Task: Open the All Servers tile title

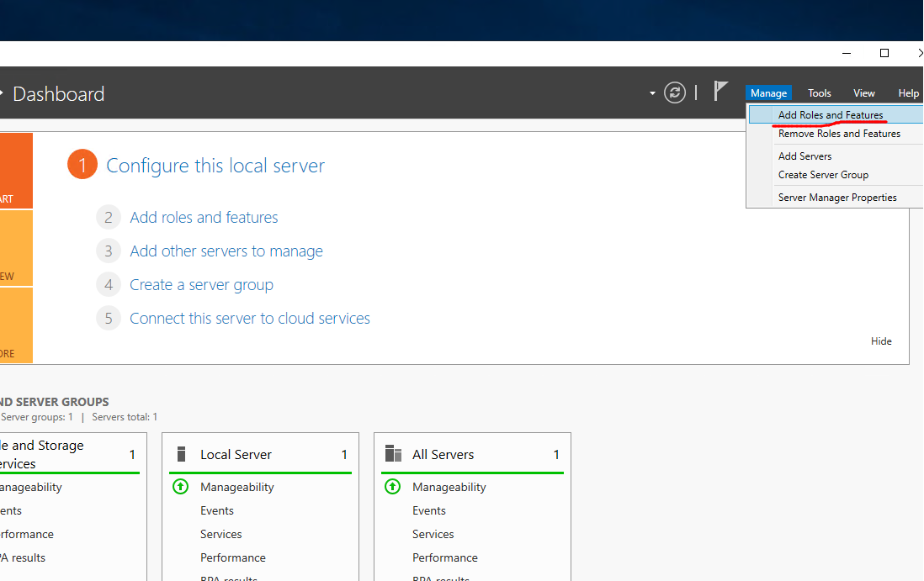Action: tap(443, 454)
